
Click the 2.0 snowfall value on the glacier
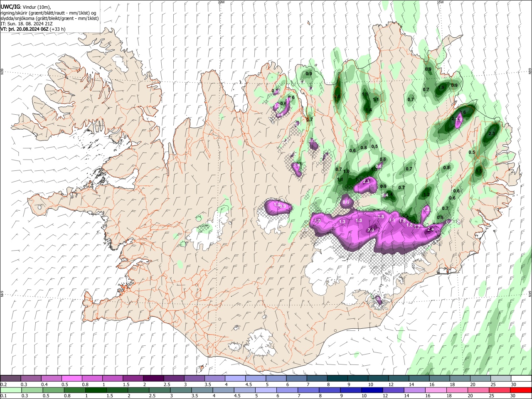(x=371, y=230)
